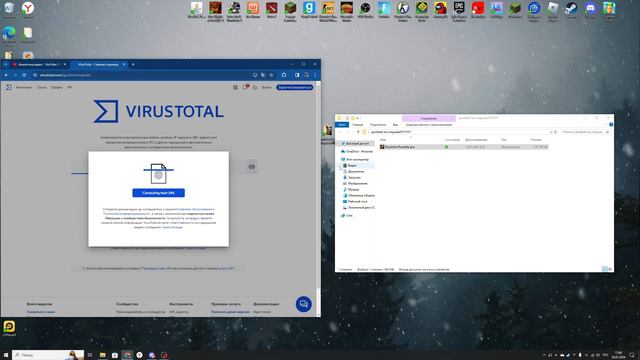Open the Microsoft Edge desktop shortcut
The width and height of the screenshot is (640, 360).
click(9, 33)
